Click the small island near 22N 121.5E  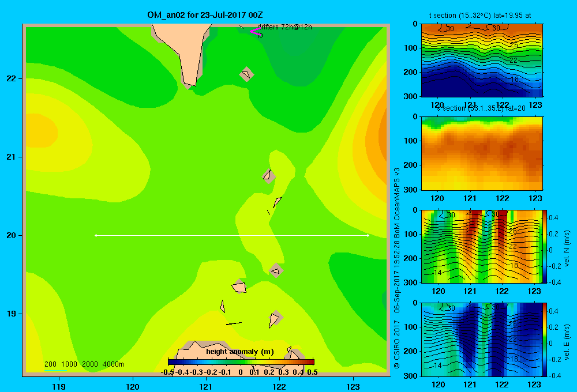point(246,74)
